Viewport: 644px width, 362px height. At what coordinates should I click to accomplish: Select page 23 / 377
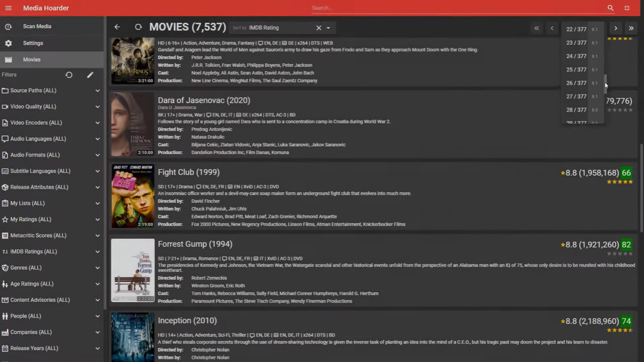point(583,43)
